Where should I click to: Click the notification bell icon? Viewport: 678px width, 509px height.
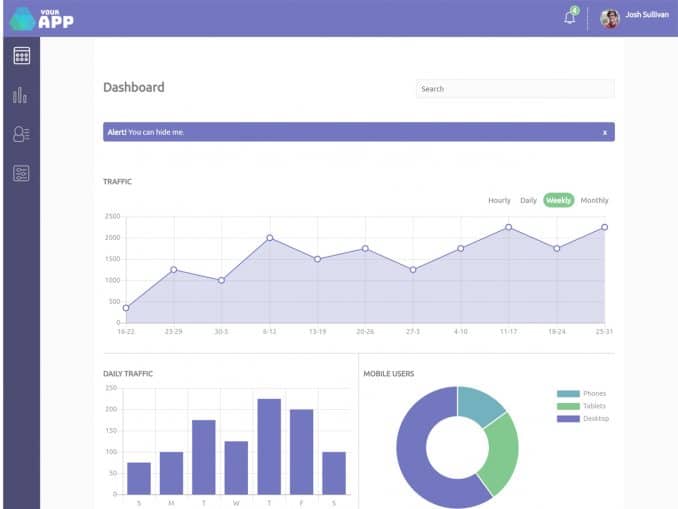(570, 18)
